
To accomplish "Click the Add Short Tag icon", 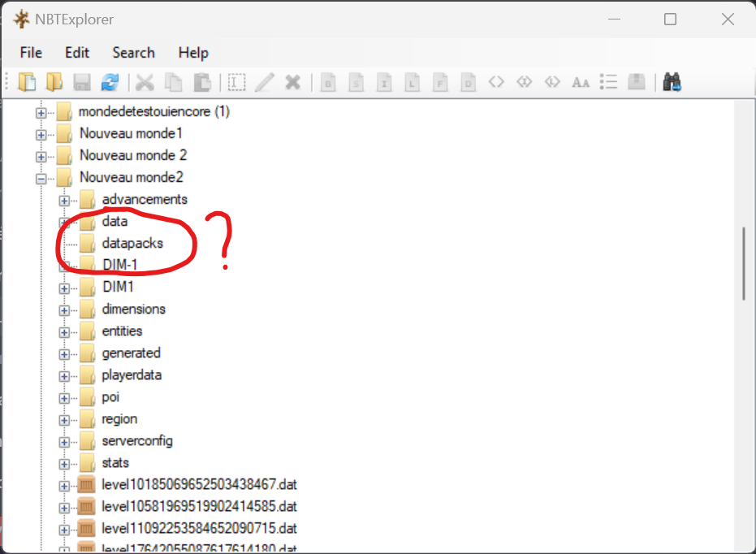I will [356, 82].
